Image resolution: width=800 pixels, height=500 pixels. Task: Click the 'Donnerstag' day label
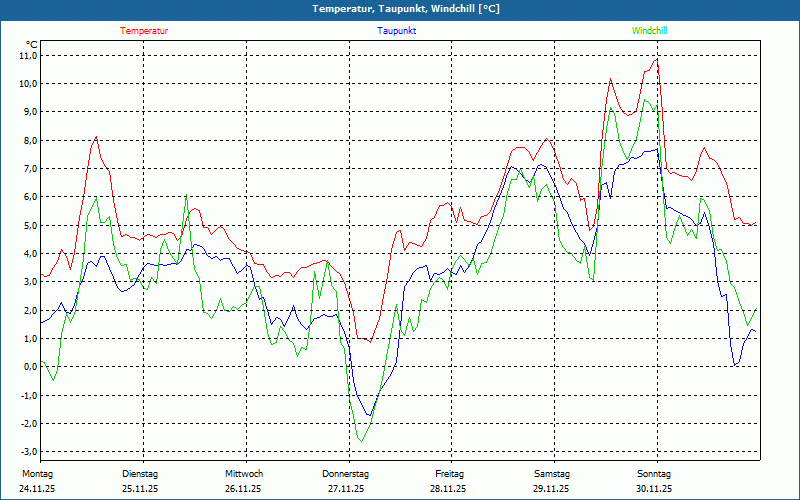(x=345, y=474)
